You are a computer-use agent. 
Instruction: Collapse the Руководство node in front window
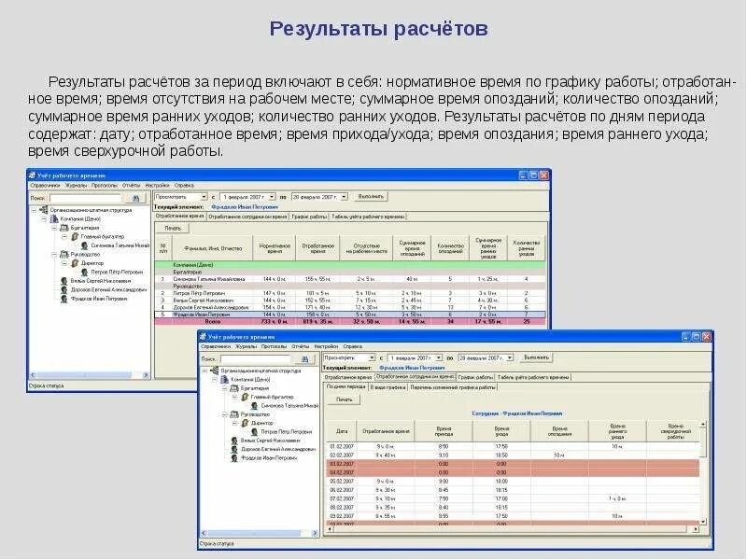click(x=224, y=414)
